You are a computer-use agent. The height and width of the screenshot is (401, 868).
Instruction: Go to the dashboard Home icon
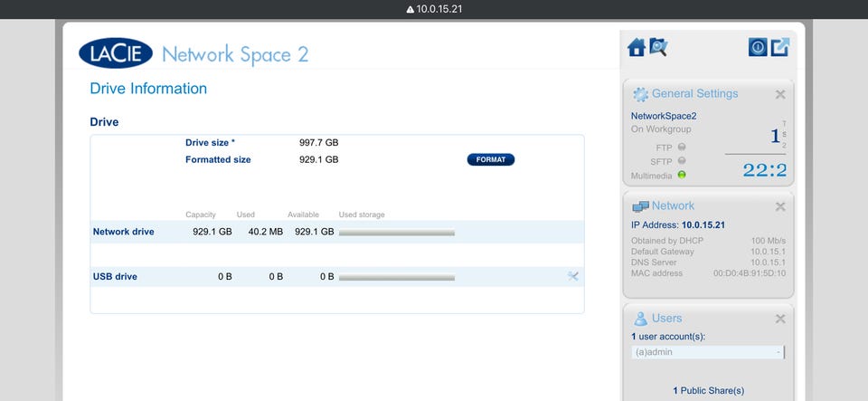pos(637,48)
